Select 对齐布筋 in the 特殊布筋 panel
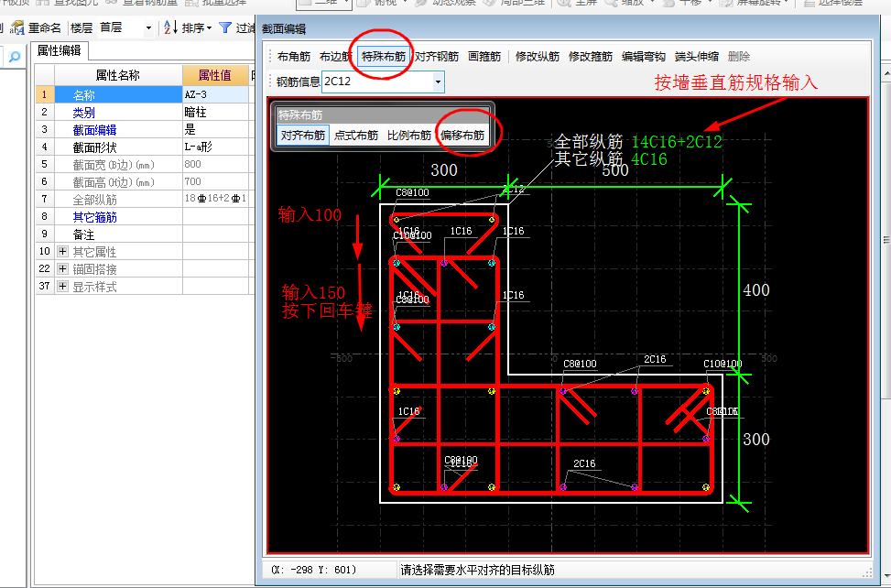The image size is (891, 588). point(303,136)
